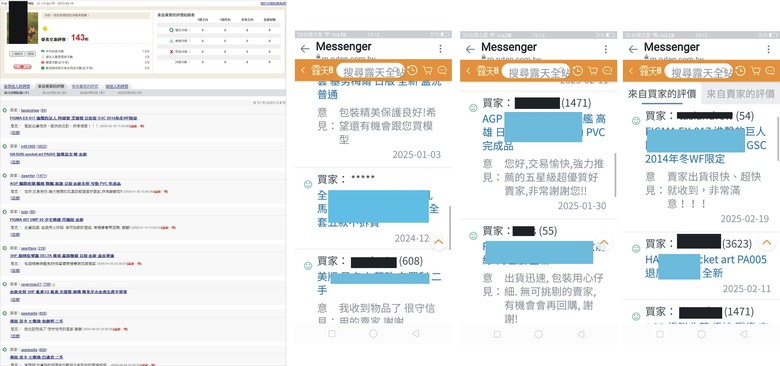Open chat bubble icon in phone showing 2025-01-03 review
This screenshot has width=780, height=366.
(442, 71)
